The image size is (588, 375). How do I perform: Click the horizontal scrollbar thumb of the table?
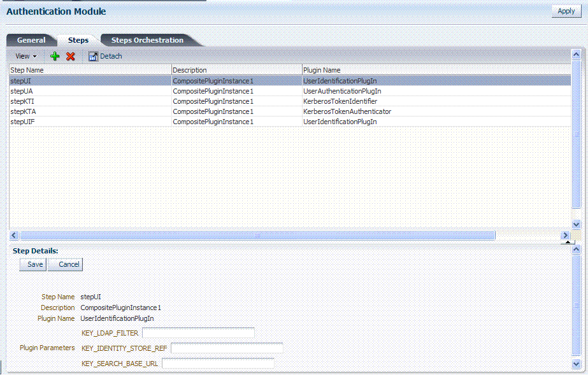257,236
